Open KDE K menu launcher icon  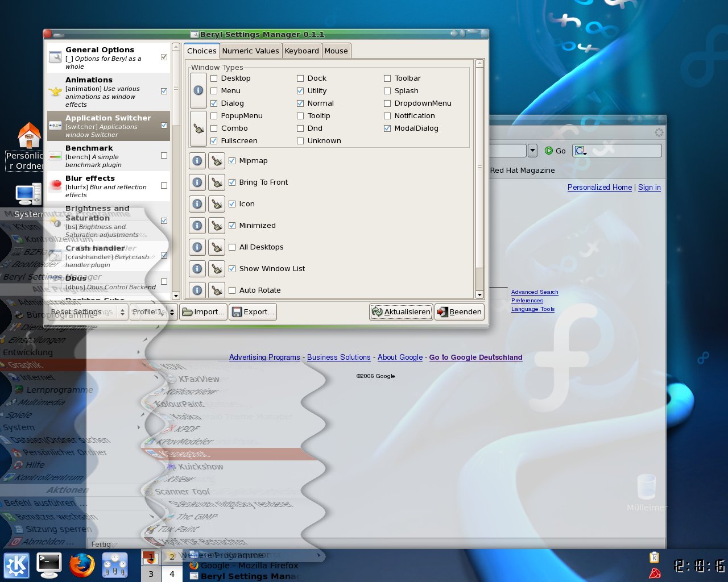(16, 566)
